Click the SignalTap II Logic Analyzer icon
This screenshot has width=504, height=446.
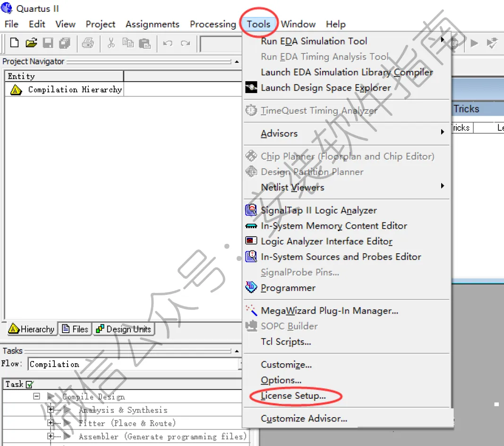(251, 210)
